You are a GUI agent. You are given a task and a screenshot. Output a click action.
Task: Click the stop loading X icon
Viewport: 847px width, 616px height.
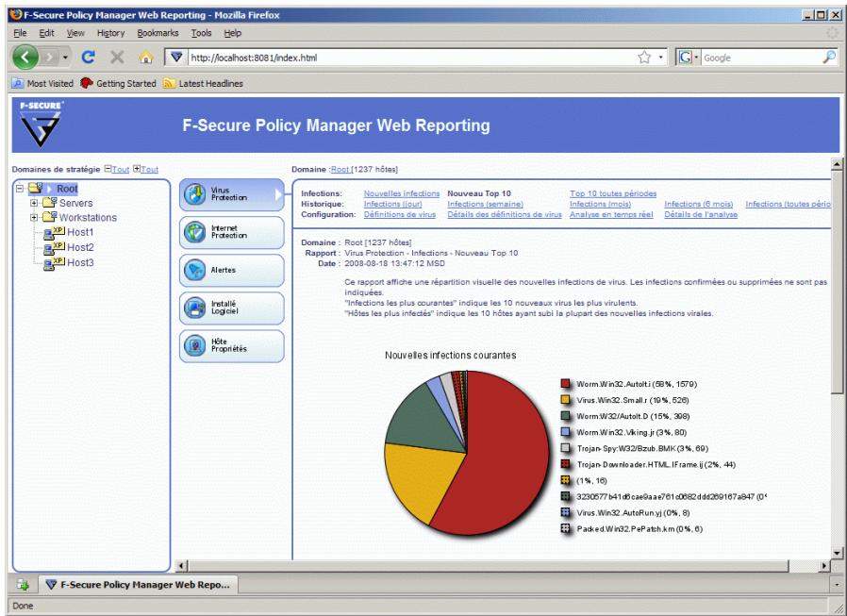[x=117, y=58]
